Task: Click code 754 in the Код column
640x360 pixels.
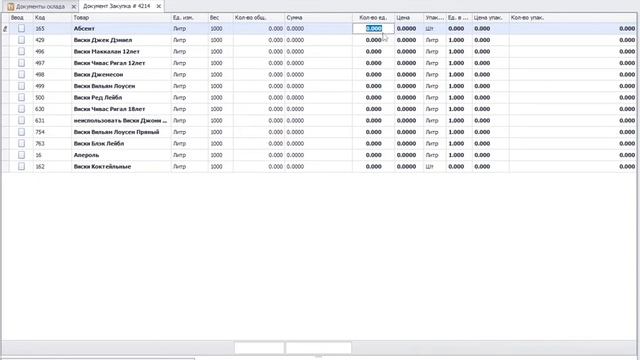Action: (40, 132)
